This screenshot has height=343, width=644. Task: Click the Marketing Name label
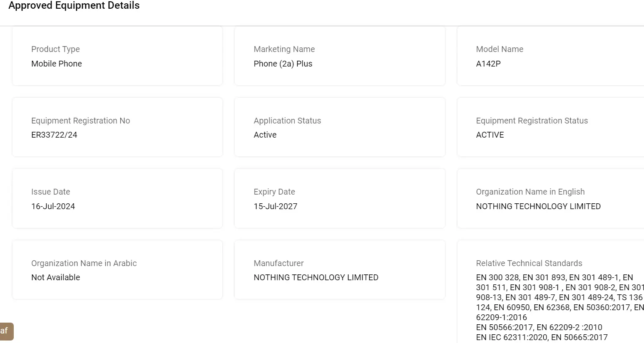tap(284, 49)
